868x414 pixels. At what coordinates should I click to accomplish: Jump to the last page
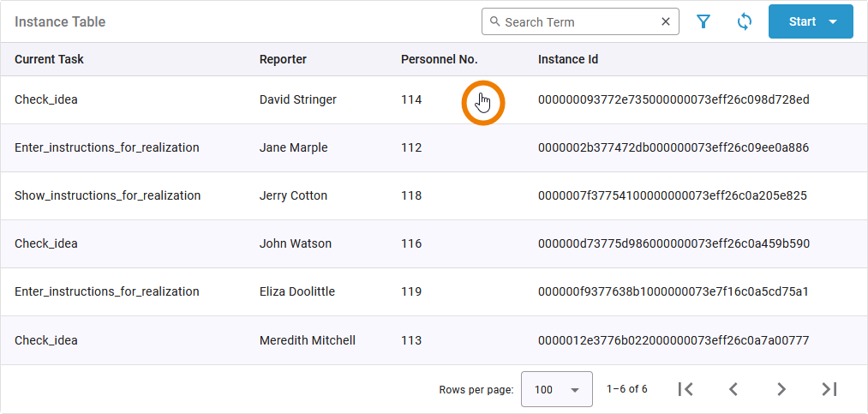(829, 389)
